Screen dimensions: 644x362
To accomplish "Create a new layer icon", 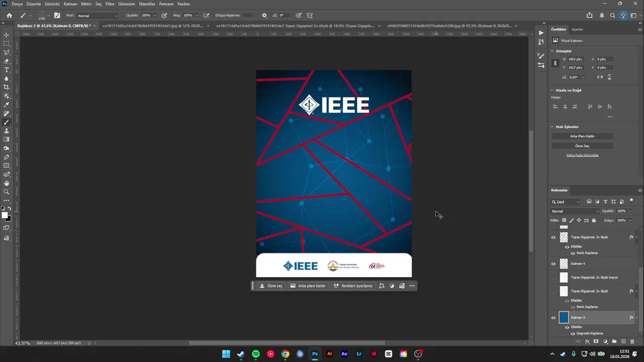I will [x=623, y=341].
